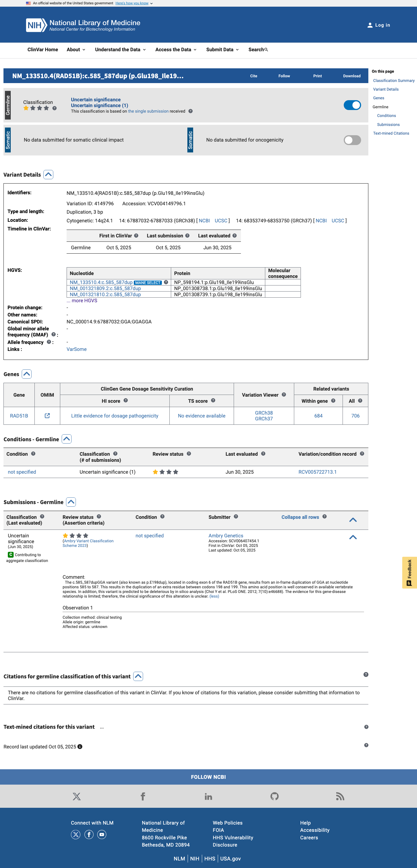Viewport: 417px width, 868px height.
Task: Open RCV005722713.1 record link
Action: 318,472
